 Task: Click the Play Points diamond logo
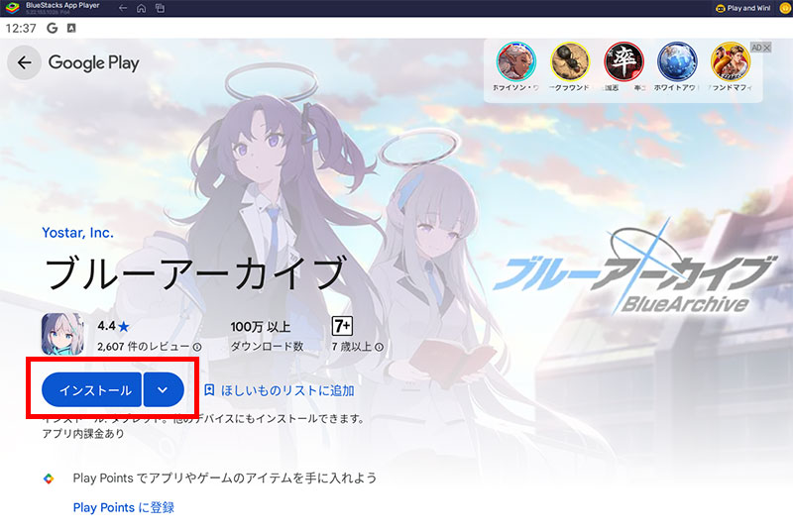pos(48,479)
